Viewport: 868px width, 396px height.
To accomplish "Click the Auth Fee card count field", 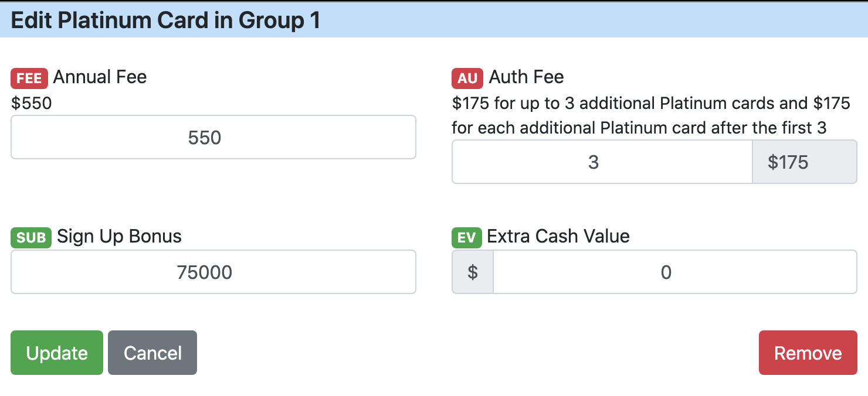I will tap(602, 162).
